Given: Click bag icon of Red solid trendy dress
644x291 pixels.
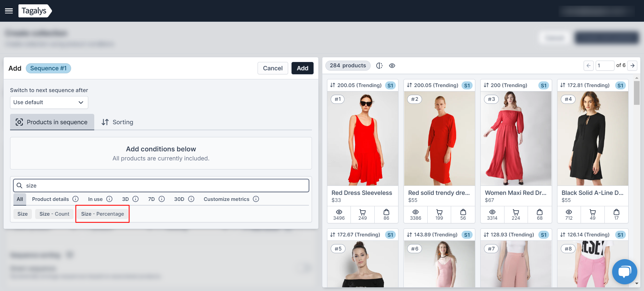Looking at the screenshot, I should pos(463,212).
